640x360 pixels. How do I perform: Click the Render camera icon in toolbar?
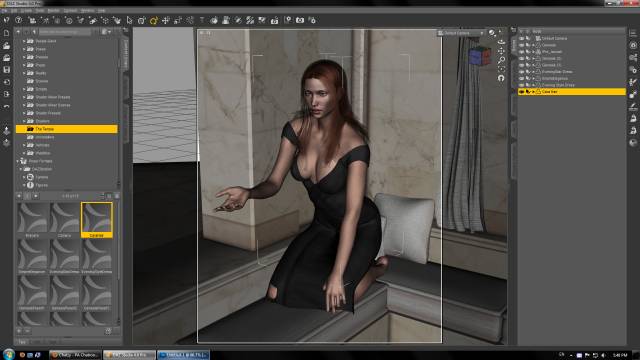pyautogui.click(x=300, y=20)
